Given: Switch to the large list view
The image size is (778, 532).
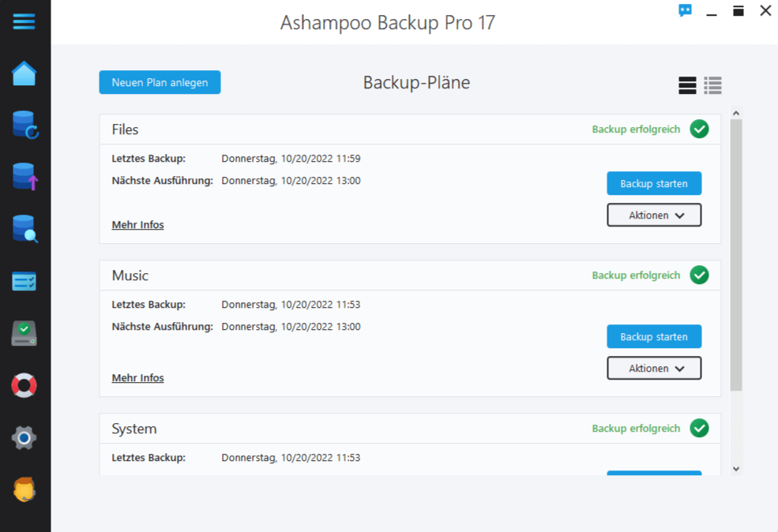Looking at the screenshot, I should tap(686, 85).
